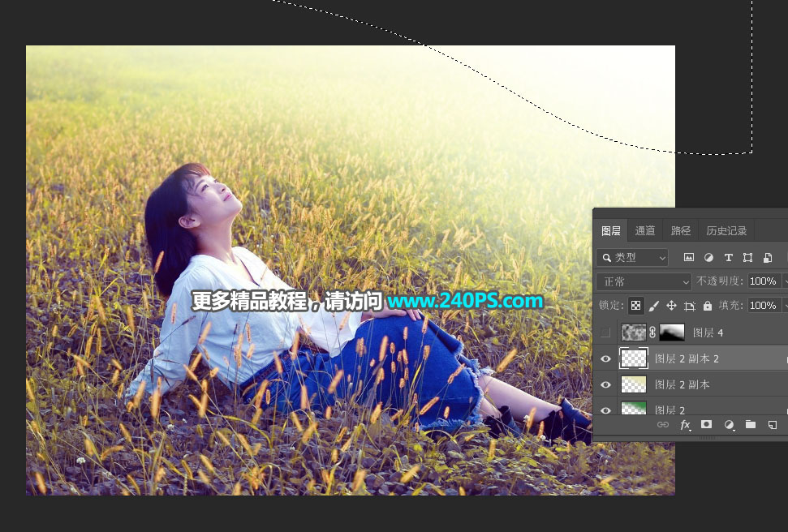Switch to the 通道 tab
This screenshot has width=788, height=532.
click(645, 230)
